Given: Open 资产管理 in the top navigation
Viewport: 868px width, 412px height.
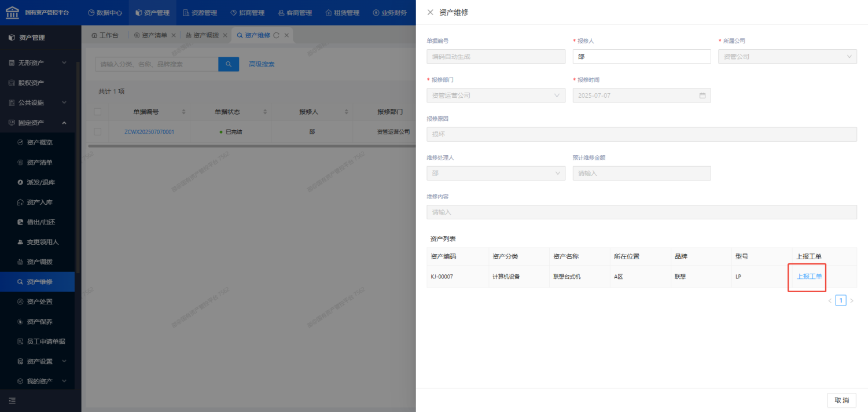Looking at the screenshot, I should click(x=153, y=12).
